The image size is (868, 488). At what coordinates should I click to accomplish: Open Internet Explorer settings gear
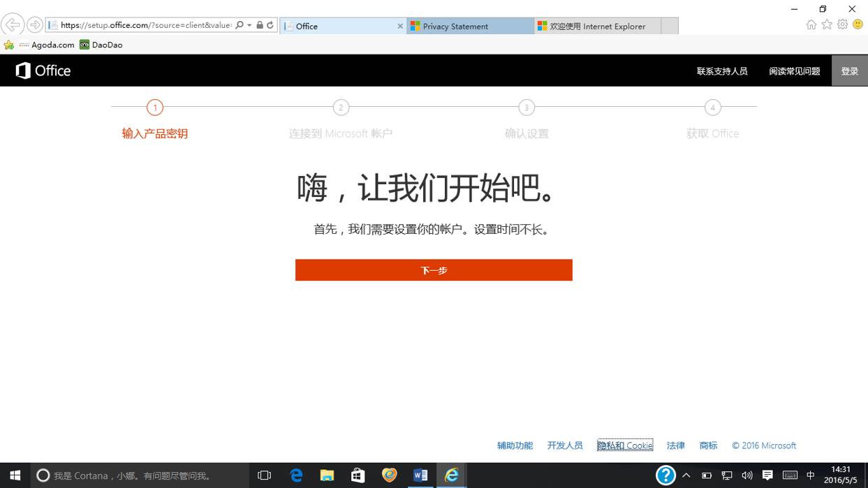tap(841, 24)
